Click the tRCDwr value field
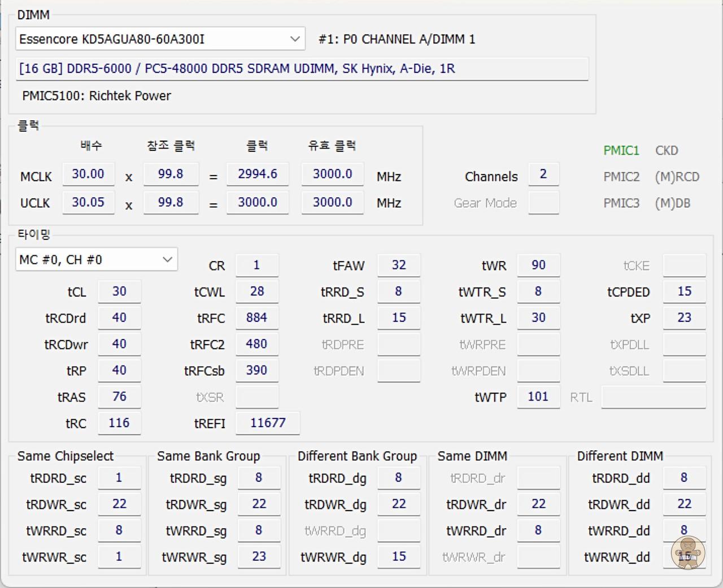 [x=119, y=344]
